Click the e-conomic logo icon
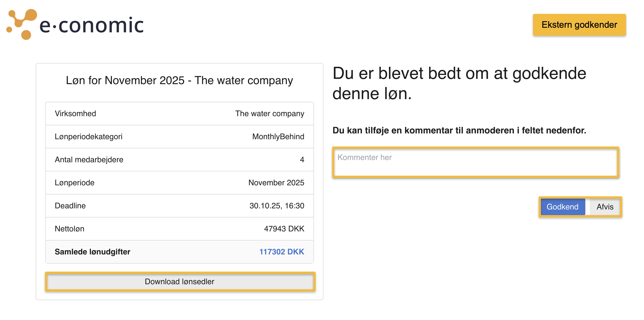The image size is (644, 320). point(22,24)
